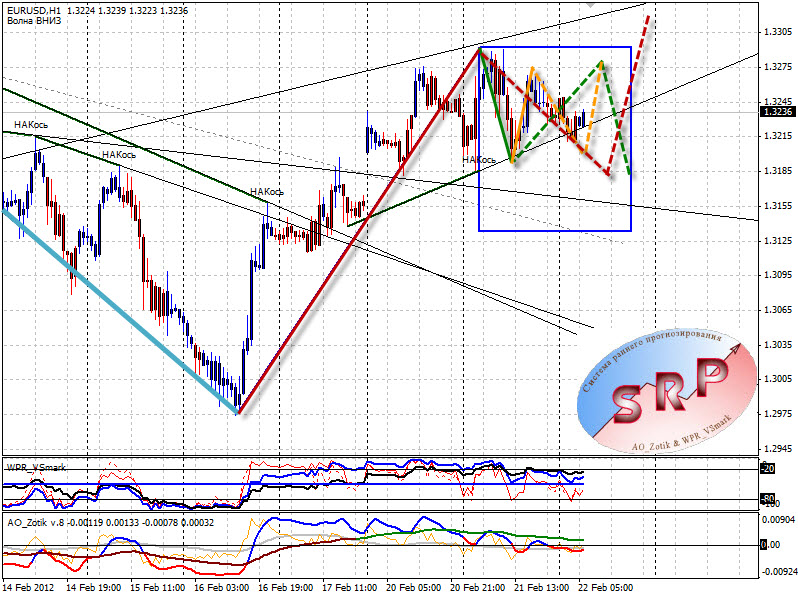
Task: Click the "17 Feb 11:00" time axis label
Action: pos(350,587)
